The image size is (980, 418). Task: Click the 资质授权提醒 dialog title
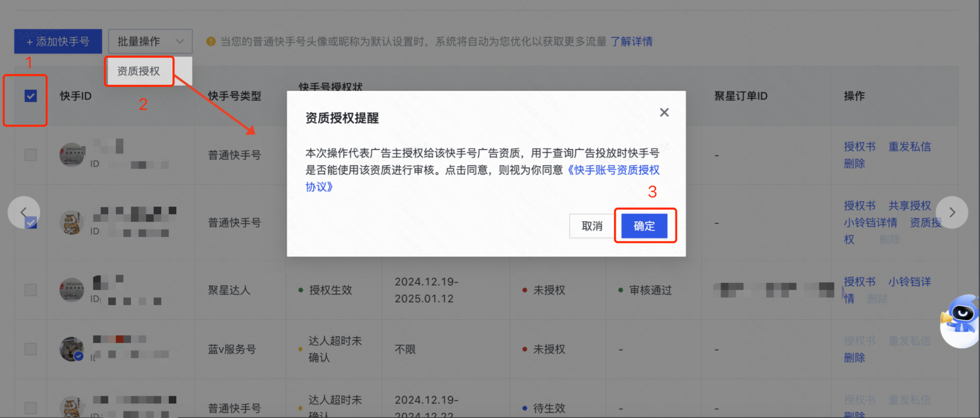342,118
